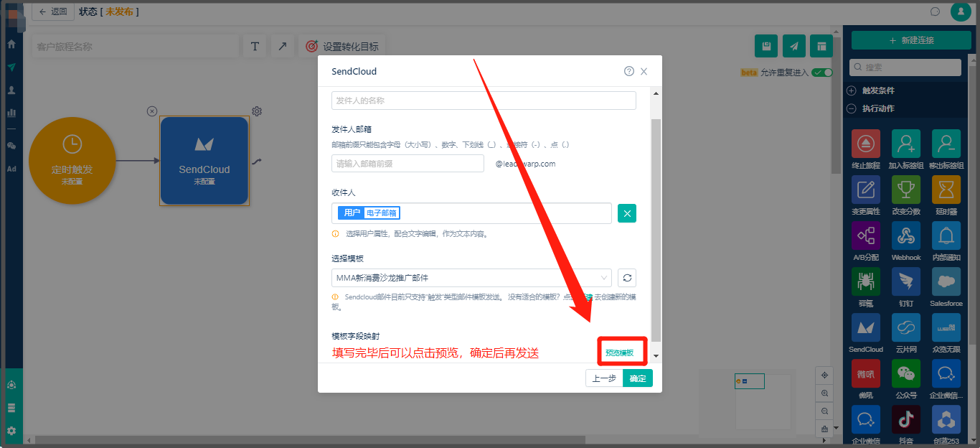
Task: Refresh the template list
Action: coord(627,278)
